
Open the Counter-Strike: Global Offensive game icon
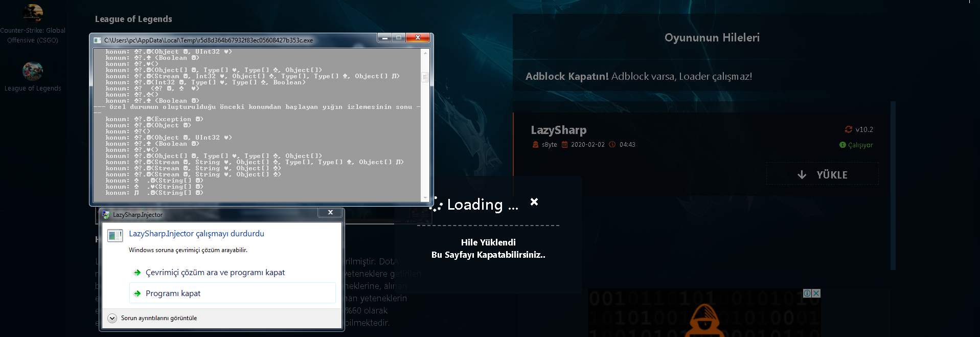click(33, 13)
